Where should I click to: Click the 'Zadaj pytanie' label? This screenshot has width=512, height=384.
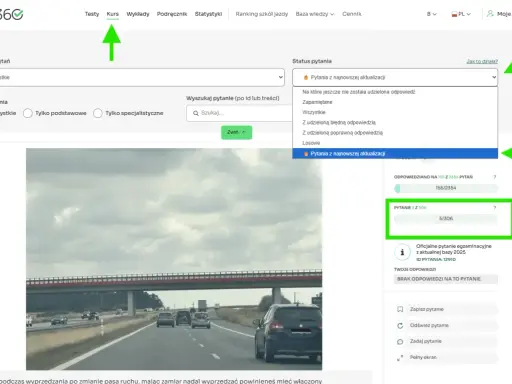426,341
